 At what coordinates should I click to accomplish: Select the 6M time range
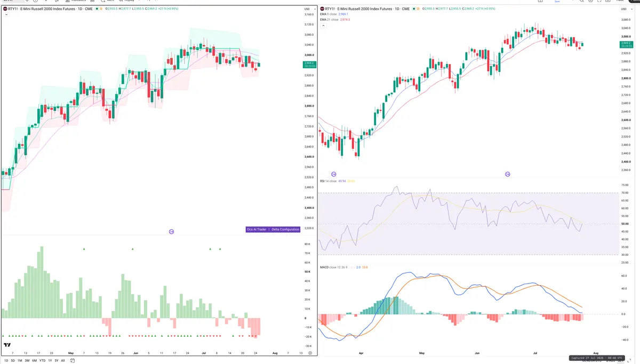(34, 360)
